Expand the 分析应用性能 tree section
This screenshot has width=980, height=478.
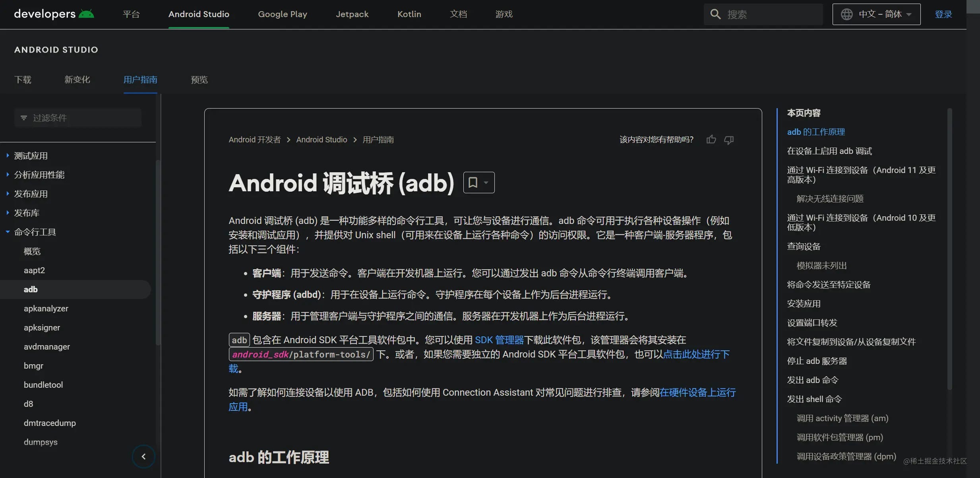(8, 175)
